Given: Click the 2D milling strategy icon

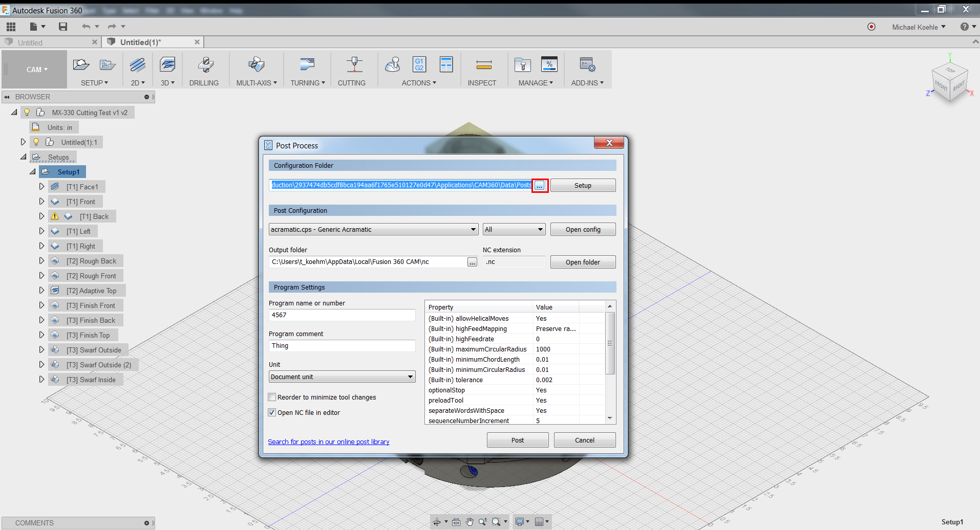Looking at the screenshot, I should (137, 64).
